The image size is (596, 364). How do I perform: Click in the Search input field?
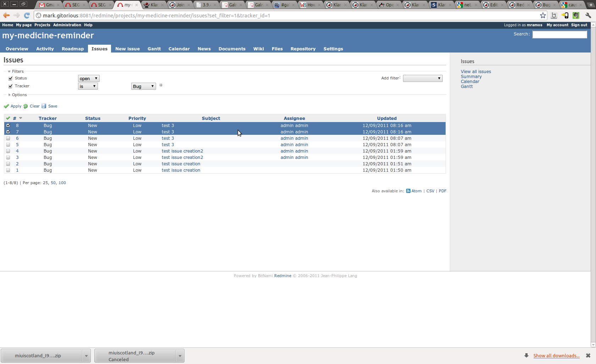(559, 34)
